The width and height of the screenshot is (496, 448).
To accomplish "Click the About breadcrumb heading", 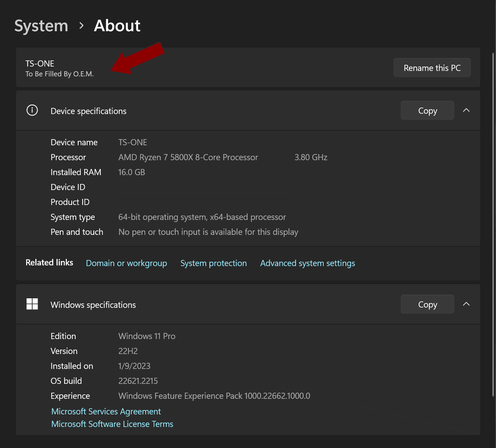I will tap(117, 25).
